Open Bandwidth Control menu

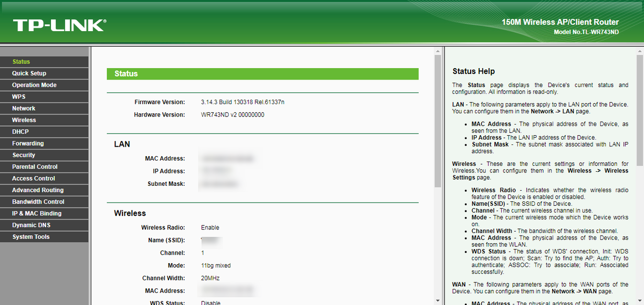(x=44, y=202)
